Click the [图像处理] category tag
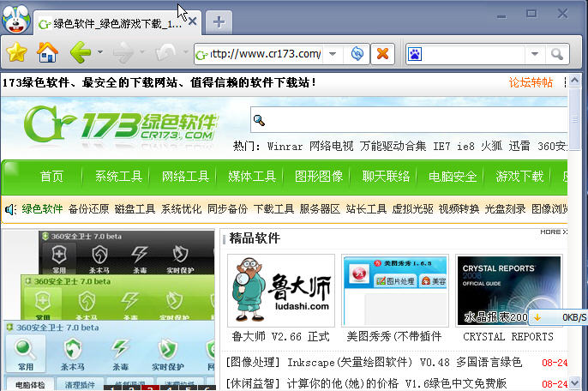588x391 pixels. click(x=253, y=362)
